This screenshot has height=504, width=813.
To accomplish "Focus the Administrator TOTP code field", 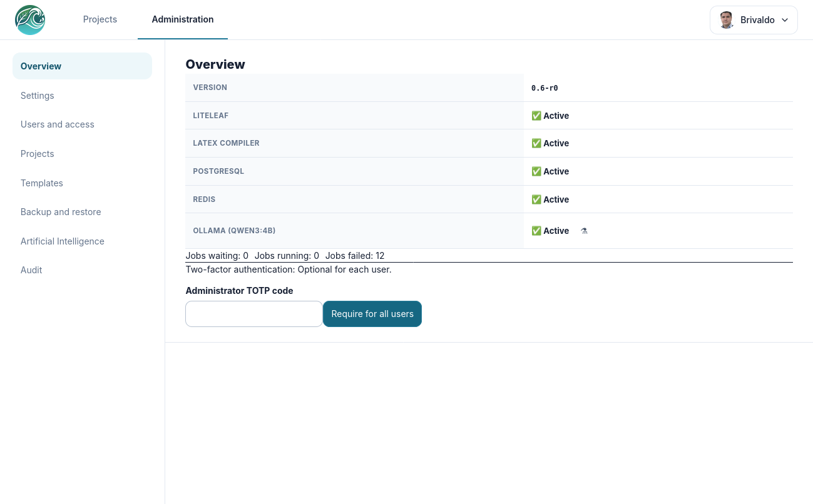I will click(254, 314).
